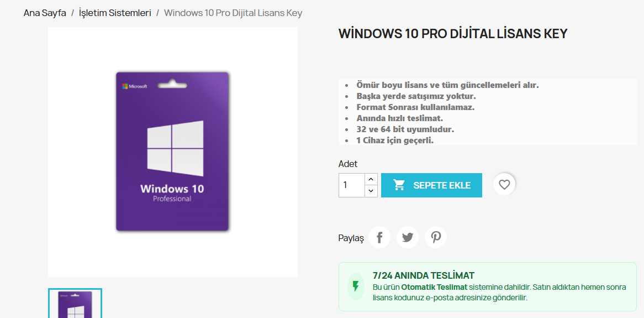
Task: Click the shopping cart icon in Sepete Ekle
Action: [x=399, y=185]
